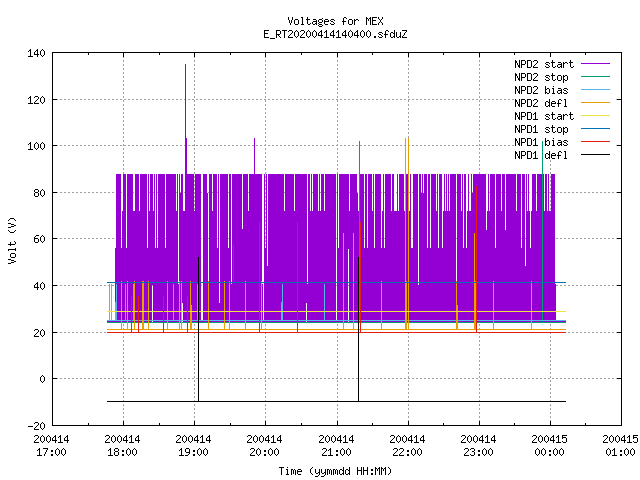This screenshot has width=640, height=480.
Task: Click the 'NPD1 start' legend label
Action: tap(544, 116)
